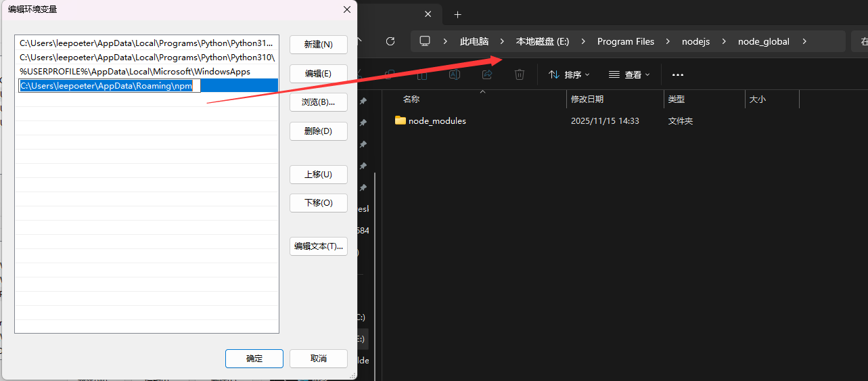This screenshot has width=868, height=381.
Task: Click the 浏览(B)... browse button
Action: (x=318, y=102)
